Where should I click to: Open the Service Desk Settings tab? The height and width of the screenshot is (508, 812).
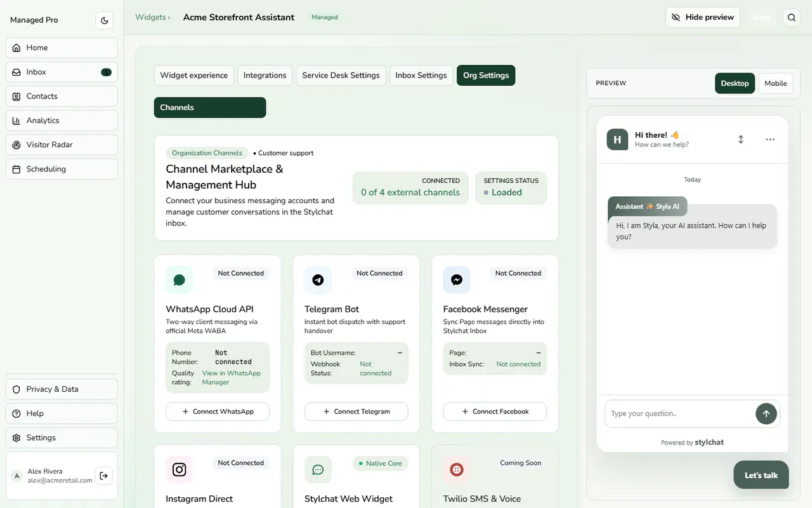coord(341,75)
